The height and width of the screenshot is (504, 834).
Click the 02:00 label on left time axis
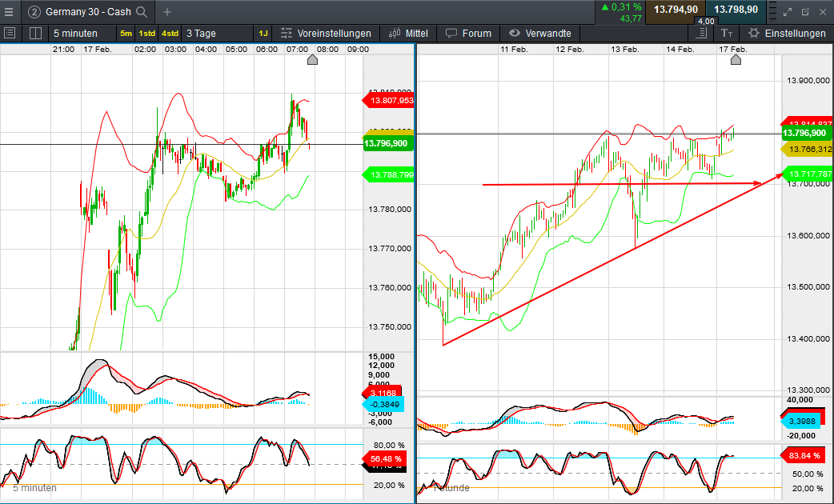pyautogui.click(x=145, y=49)
